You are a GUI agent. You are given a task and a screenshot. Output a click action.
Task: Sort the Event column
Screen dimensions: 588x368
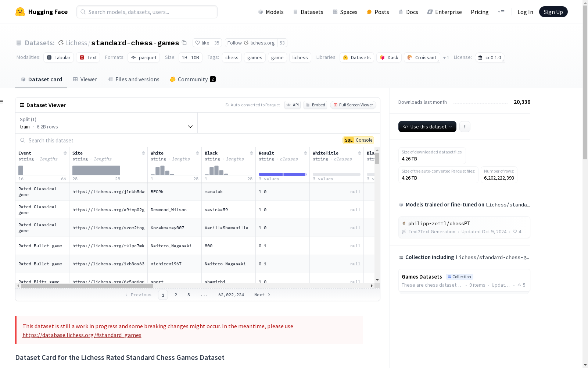(65, 153)
